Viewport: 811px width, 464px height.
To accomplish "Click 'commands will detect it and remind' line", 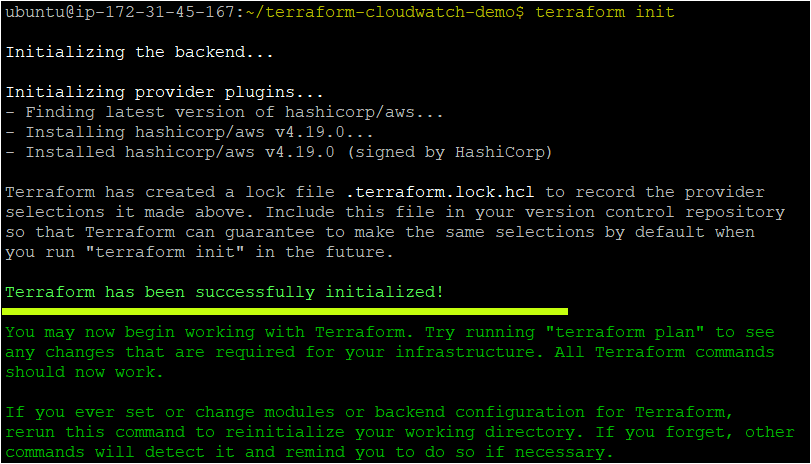I will coord(309,453).
